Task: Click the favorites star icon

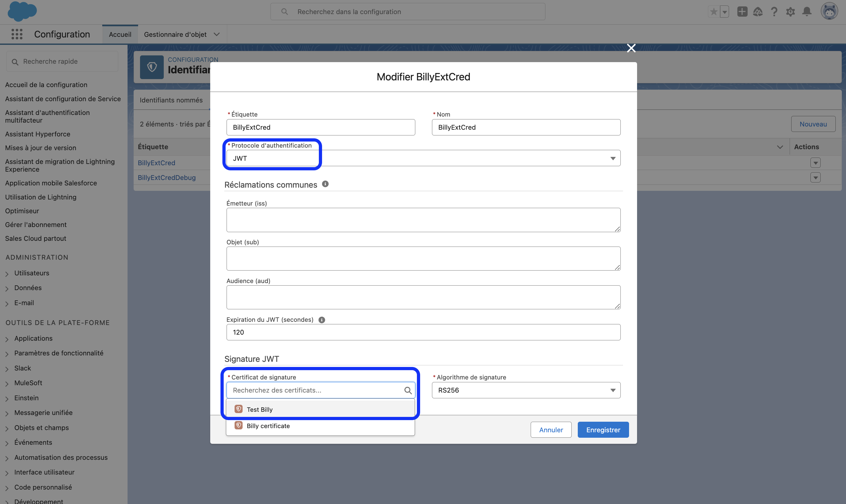Action: coord(714,12)
